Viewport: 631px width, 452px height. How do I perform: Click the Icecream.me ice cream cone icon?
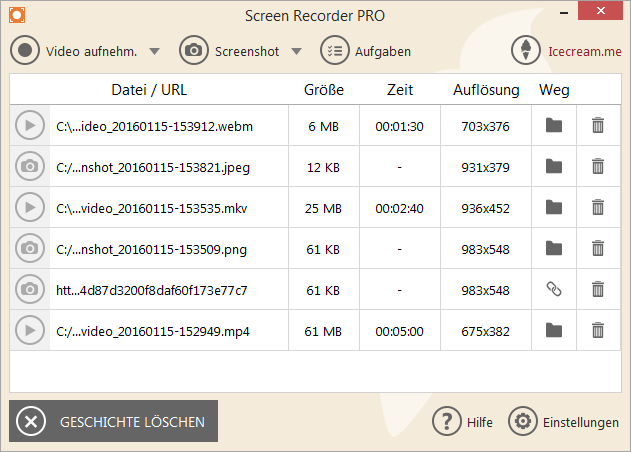click(526, 50)
